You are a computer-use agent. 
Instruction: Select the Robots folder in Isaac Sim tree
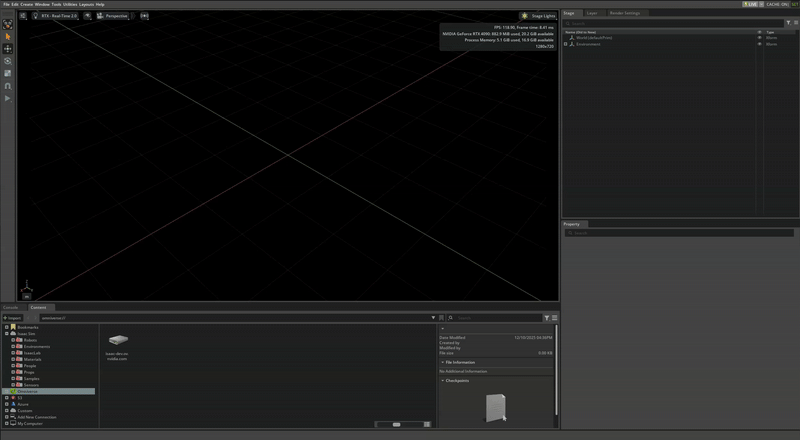click(30, 340)
